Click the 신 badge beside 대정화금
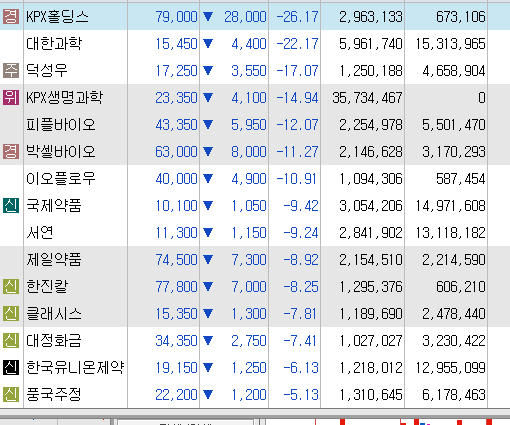This screenshot has height=425, width=510. point(11,340)
